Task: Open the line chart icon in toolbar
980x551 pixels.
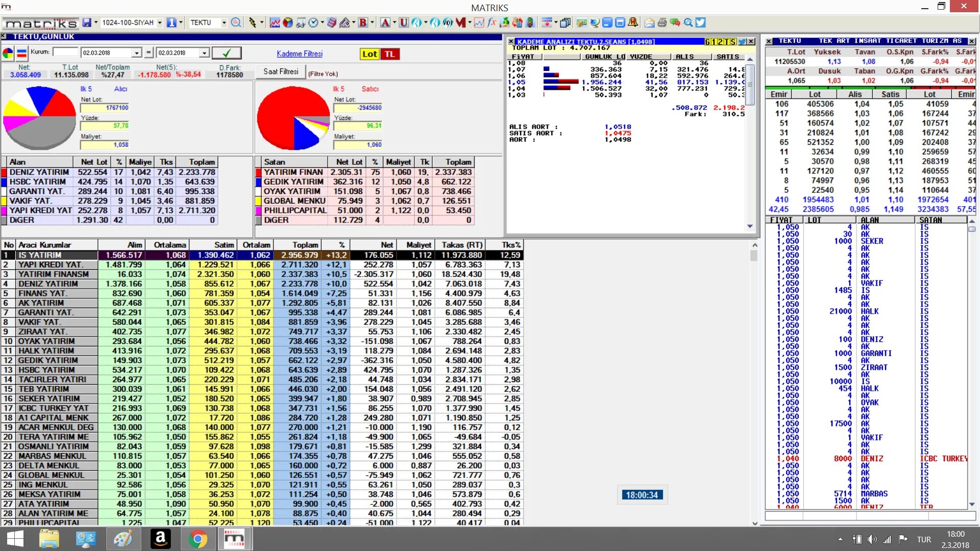Action: coord(275,22)
